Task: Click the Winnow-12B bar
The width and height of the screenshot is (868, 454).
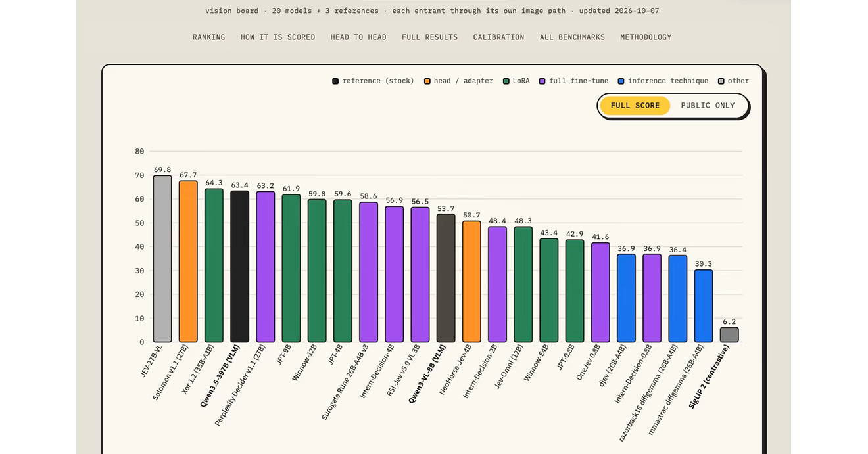Action: tap(317, 271)
